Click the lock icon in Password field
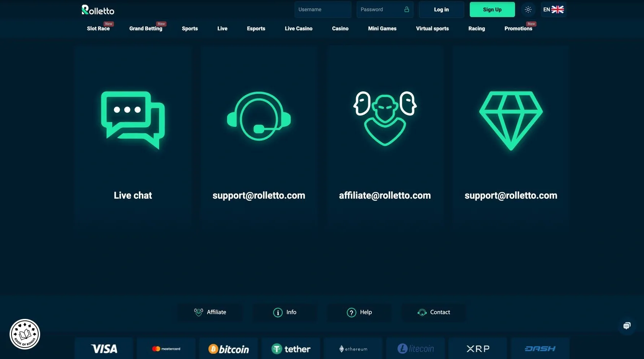644x359 pixels. pos(407,10)
